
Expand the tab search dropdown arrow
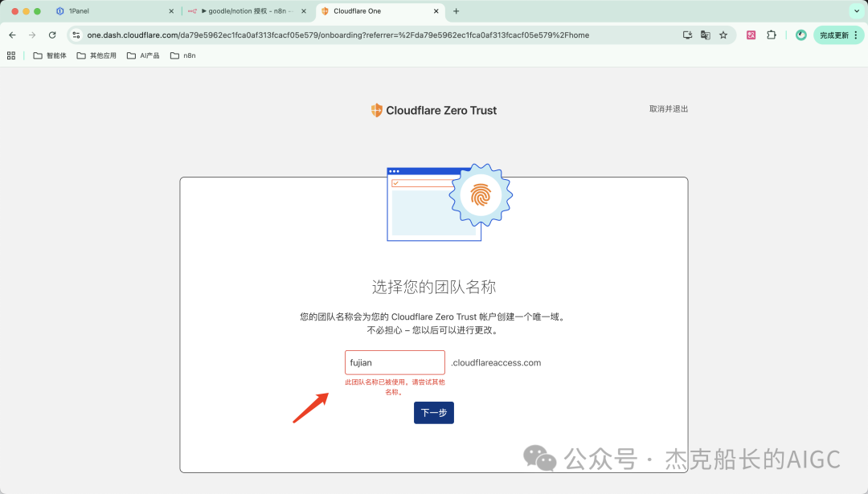click(857, 11)
